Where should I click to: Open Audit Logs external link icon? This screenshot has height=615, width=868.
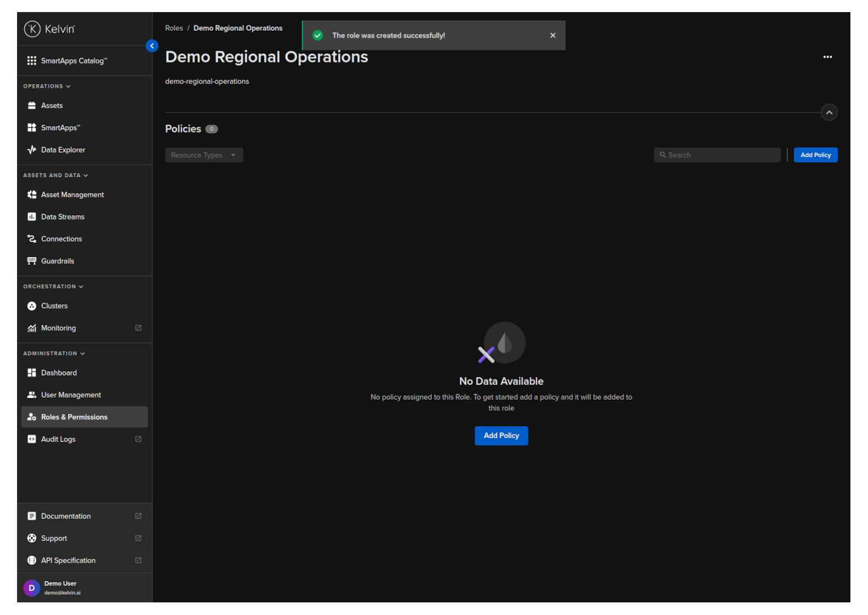click(138, 439)
